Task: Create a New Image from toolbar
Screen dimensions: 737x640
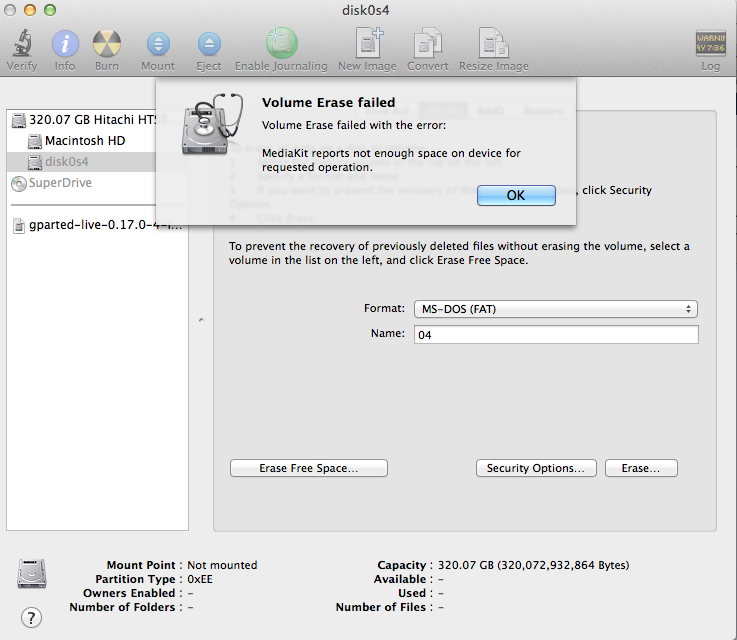Action: [x=369, y=43]
